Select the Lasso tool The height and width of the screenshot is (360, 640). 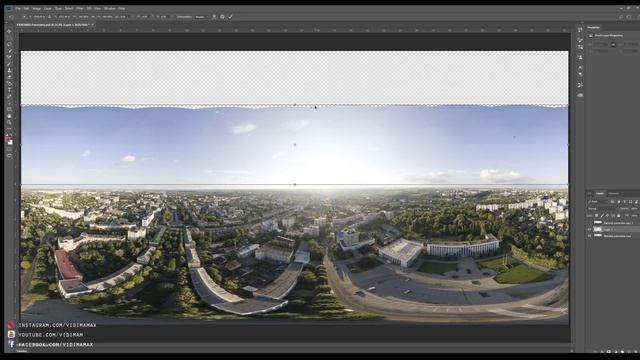pos(10,44)
